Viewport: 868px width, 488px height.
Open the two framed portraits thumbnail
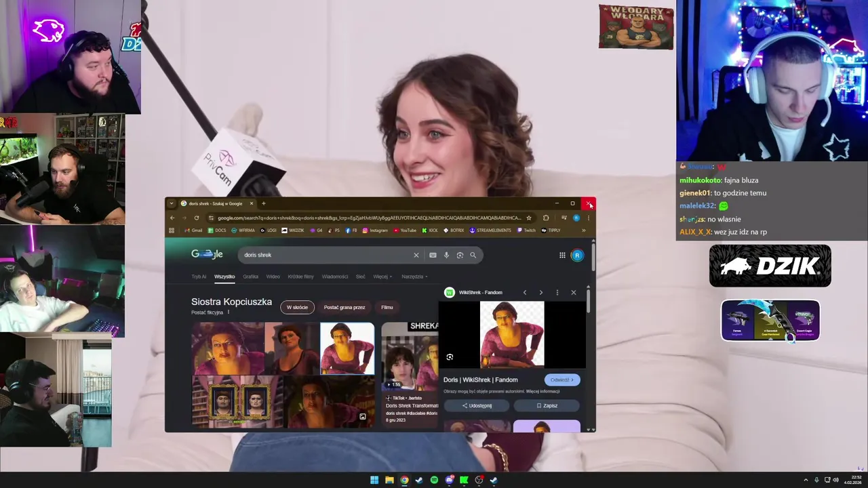pos(237,402)
